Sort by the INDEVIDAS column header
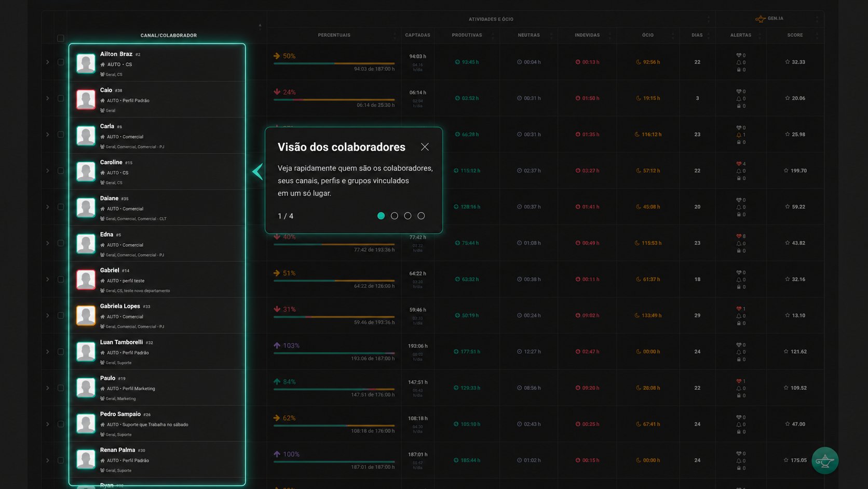This screenshot has height=489, width=868. [587, 35]
